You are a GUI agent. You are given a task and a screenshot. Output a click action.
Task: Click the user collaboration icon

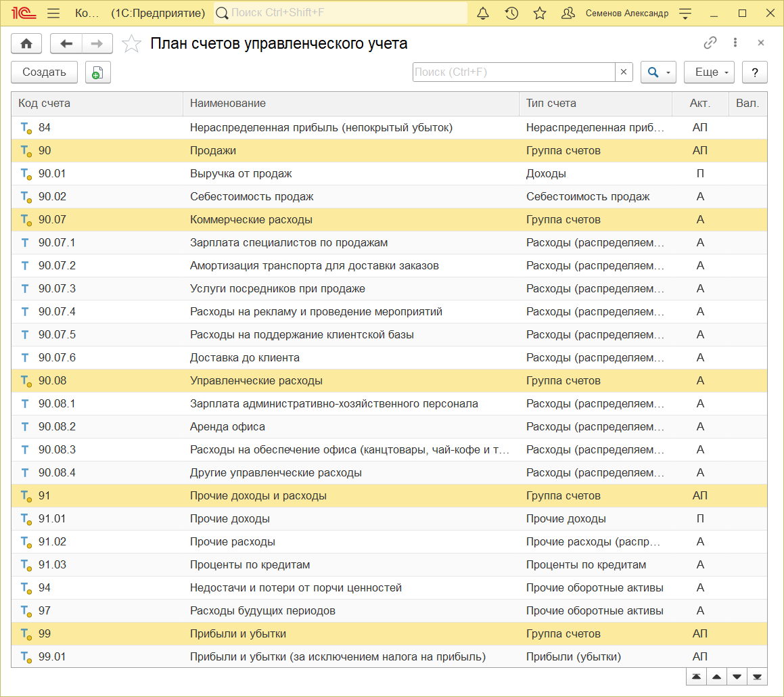568,13
